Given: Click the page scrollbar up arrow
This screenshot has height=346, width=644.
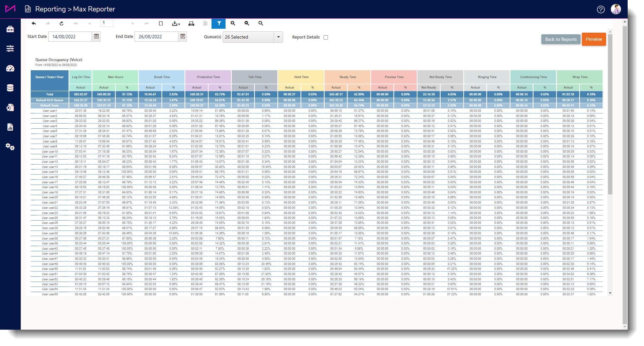Looking at the screenshot, I should (625, 22).
